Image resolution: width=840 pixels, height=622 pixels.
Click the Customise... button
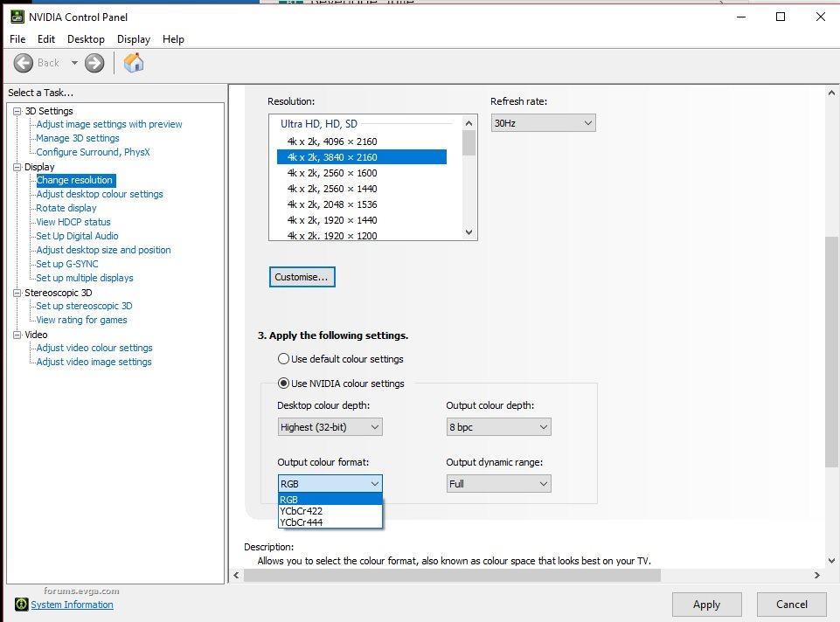(x=302, y=277)
